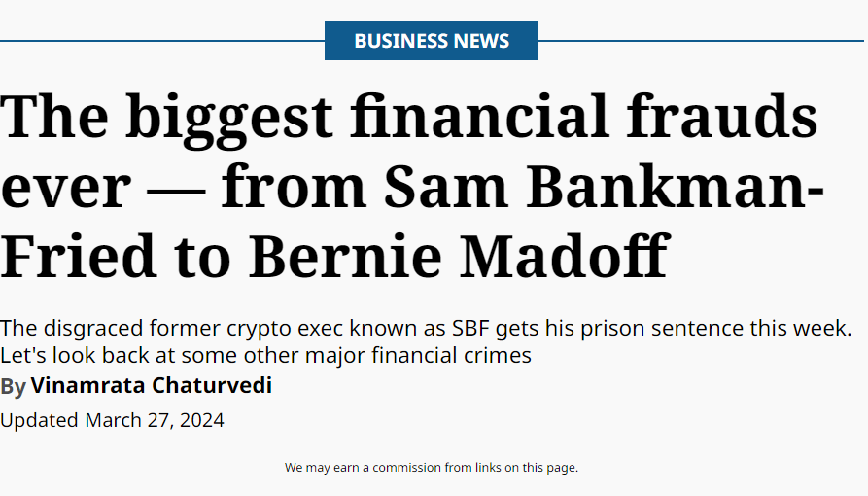Image resolution: width=868 pixels, height=496 pixels.
Task: Click the word "ever" in the headline
Action: (65, 186)
